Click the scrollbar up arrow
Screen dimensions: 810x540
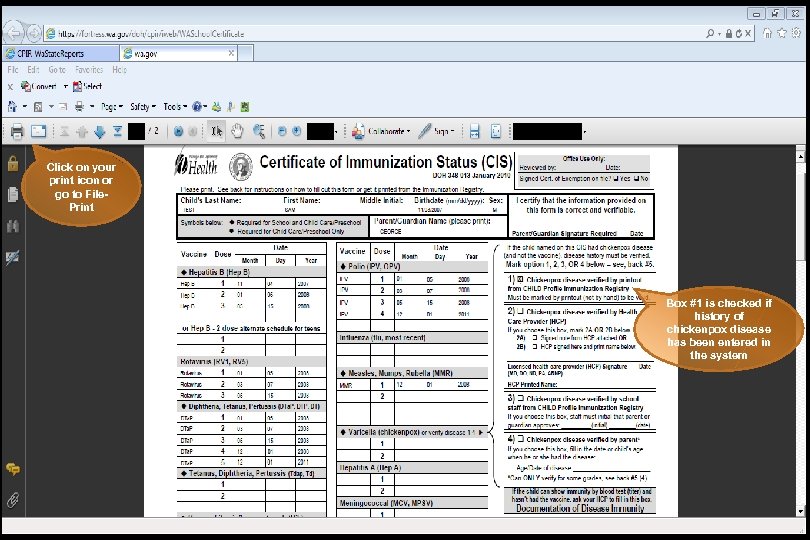pyautogui.click(x=801, y=156)
